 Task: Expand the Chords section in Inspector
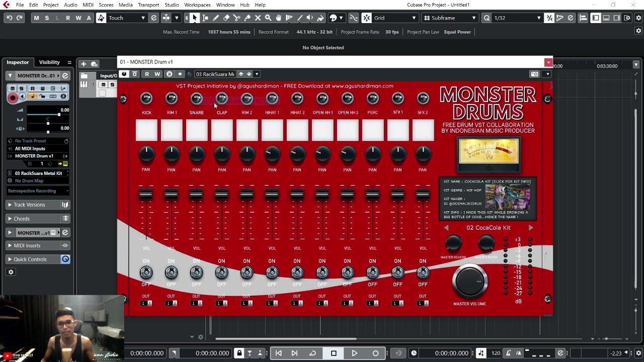[38, 219]
